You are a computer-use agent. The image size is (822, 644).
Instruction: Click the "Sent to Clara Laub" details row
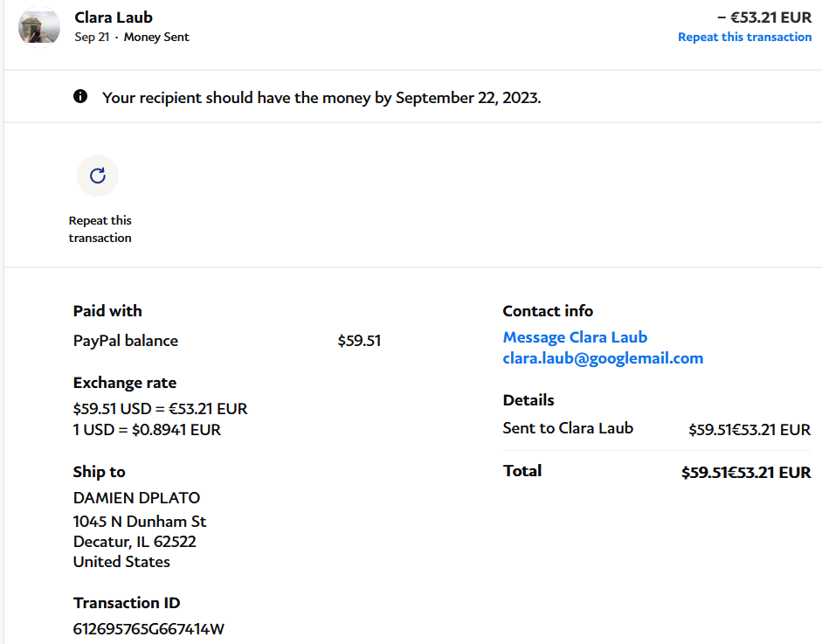[x=568, y=428]
